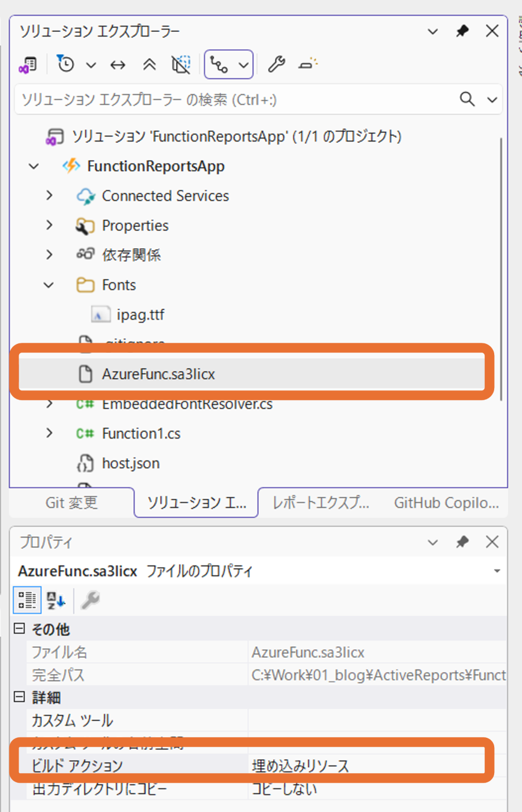This screenshot has width=522, height=812.
Task: Switch to the Git 変更 tab
Action: (x=71, y=503)
